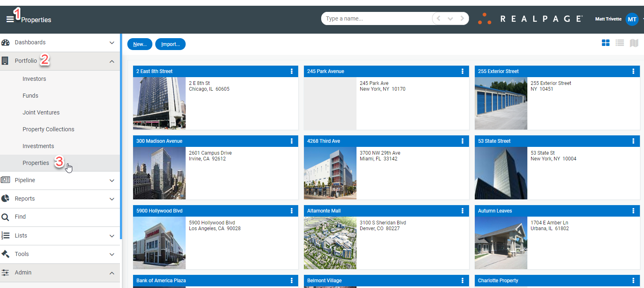Open the 2 East 8th Street title

(154, 71)
